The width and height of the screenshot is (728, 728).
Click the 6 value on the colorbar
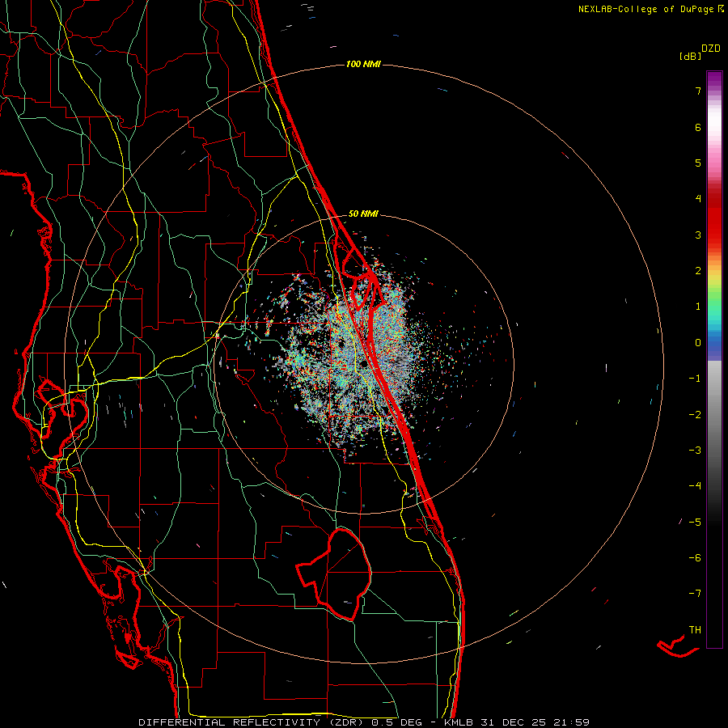coord(698,127)
